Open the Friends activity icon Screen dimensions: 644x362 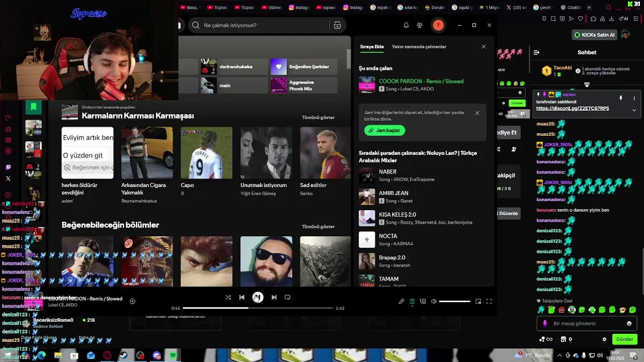click(420, 25)
